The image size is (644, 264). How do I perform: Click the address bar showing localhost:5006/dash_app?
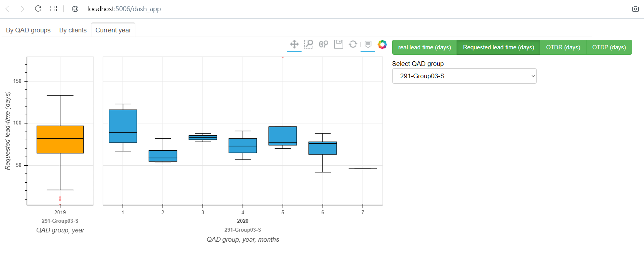pos(124,9)
